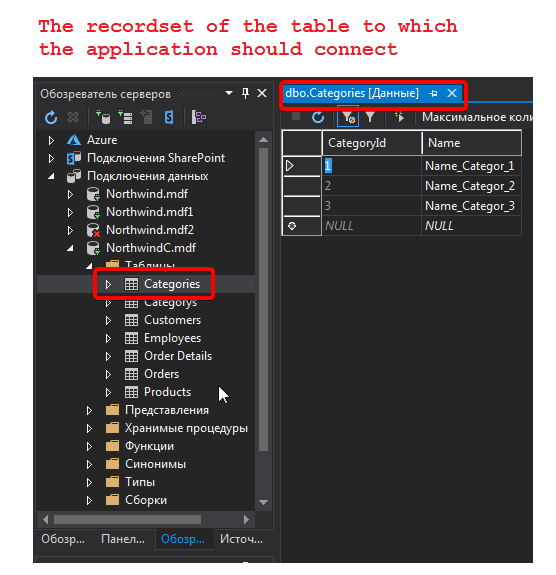Click the new row NULL CategoryId cell
556x575 pixels.
372,226
